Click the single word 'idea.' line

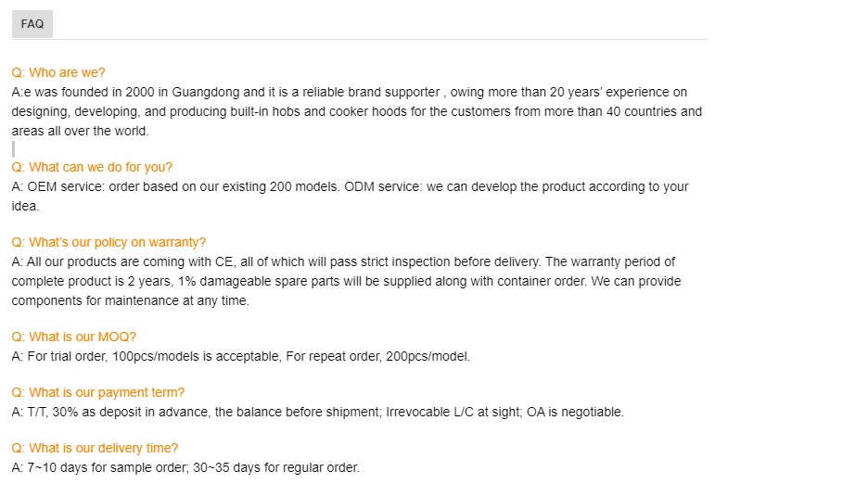(25, 206)
